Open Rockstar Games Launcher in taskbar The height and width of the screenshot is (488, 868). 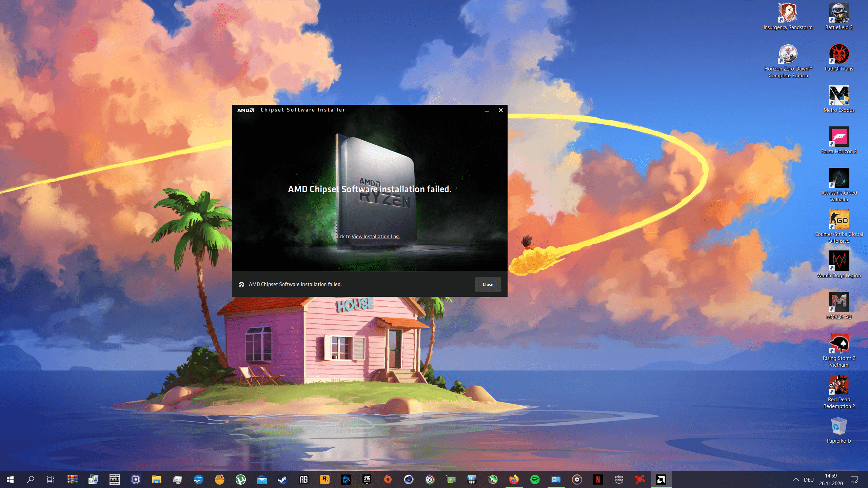[324, 480]
